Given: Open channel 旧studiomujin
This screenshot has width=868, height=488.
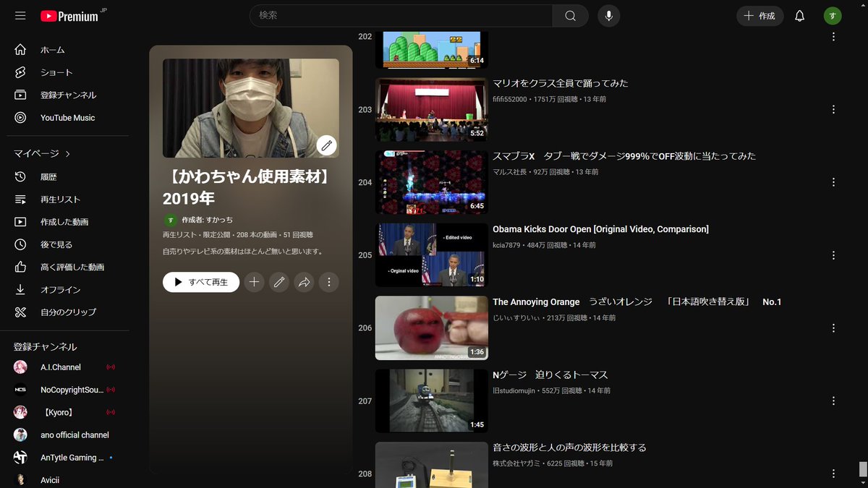Looking at the screenshot, I should tap(516, 390).
